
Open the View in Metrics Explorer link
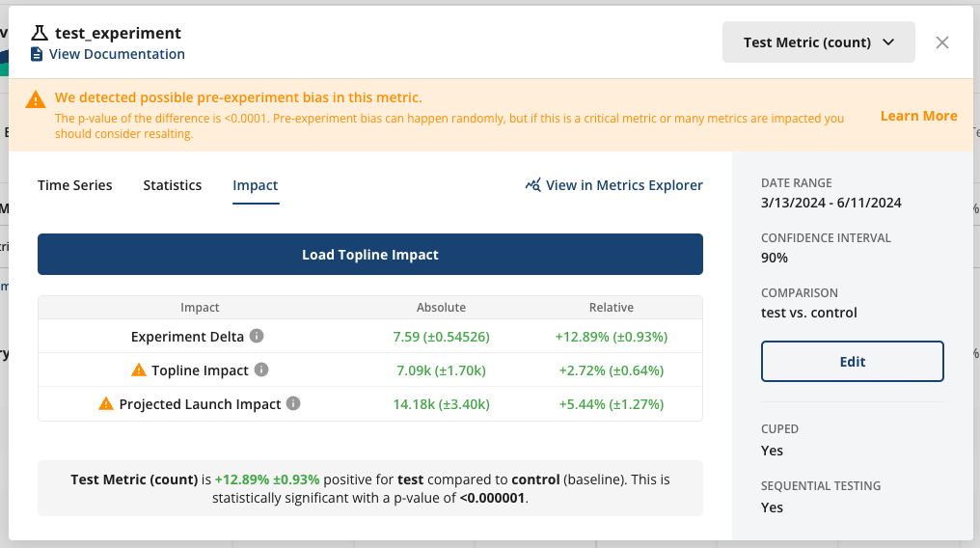(624, 185)
